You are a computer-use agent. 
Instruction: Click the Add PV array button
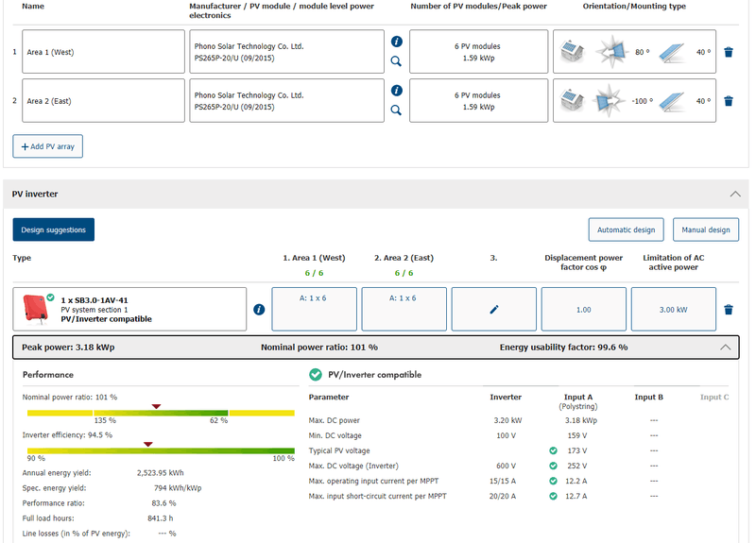coord(48,147)
